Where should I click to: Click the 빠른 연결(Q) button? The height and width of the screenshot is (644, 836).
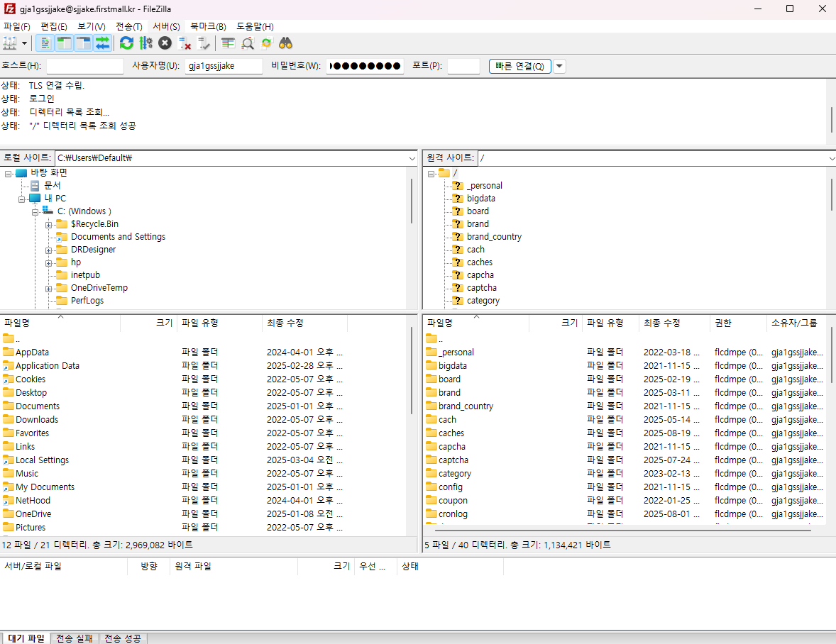click(519, 66)
